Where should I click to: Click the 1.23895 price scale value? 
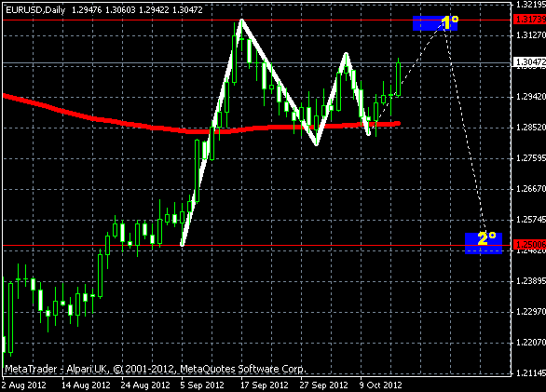531,281
